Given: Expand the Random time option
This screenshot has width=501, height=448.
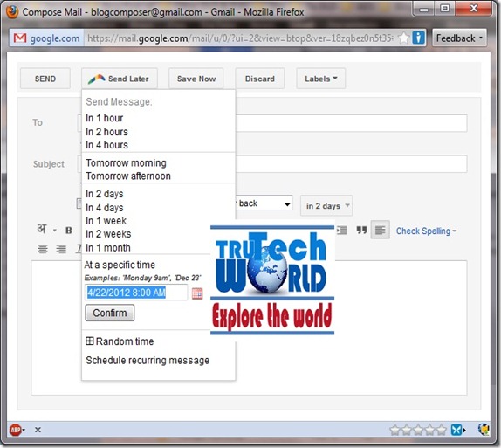Looking at the screenshot, I should [x=120, y=341].
